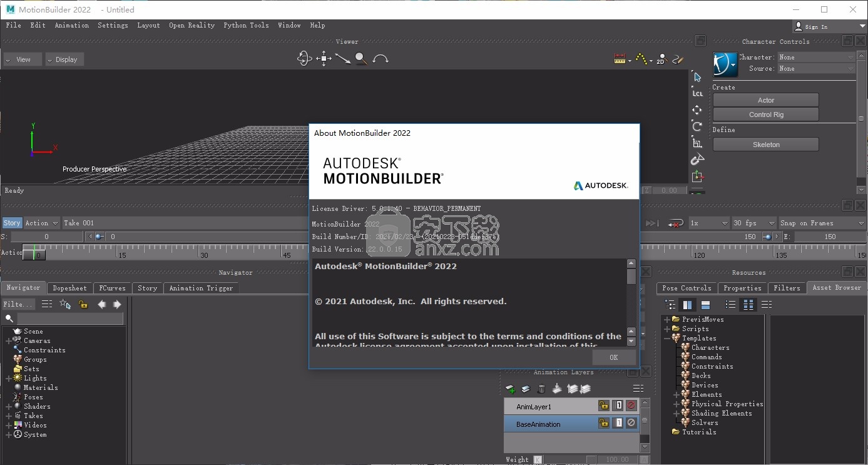Activate the Rotate manipulator tool
Screen dimensions: 868x465
pyautogui.click(x=697, y=126)
